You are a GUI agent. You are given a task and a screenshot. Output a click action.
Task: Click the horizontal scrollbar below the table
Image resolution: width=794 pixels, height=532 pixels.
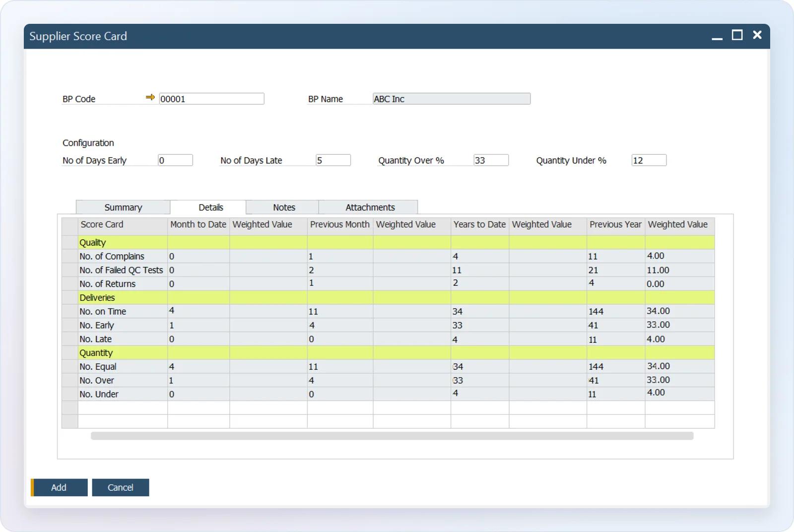click(x=392, y=436)
